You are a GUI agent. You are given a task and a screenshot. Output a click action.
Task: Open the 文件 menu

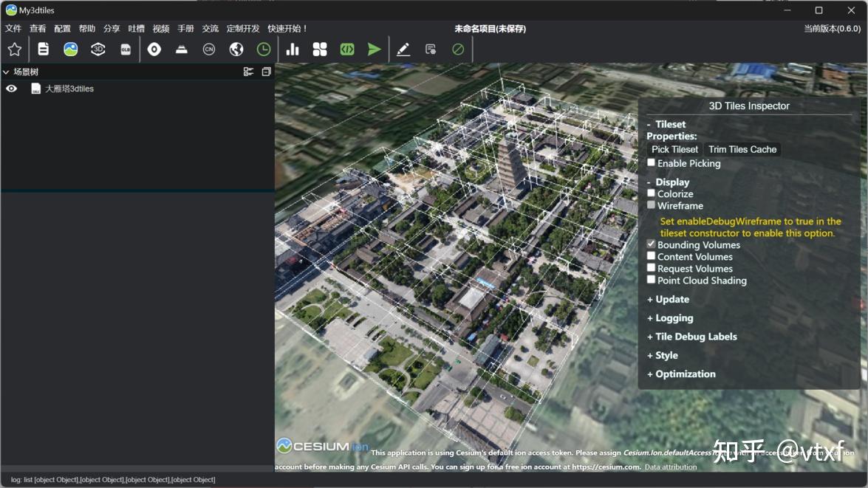(13, 29)
